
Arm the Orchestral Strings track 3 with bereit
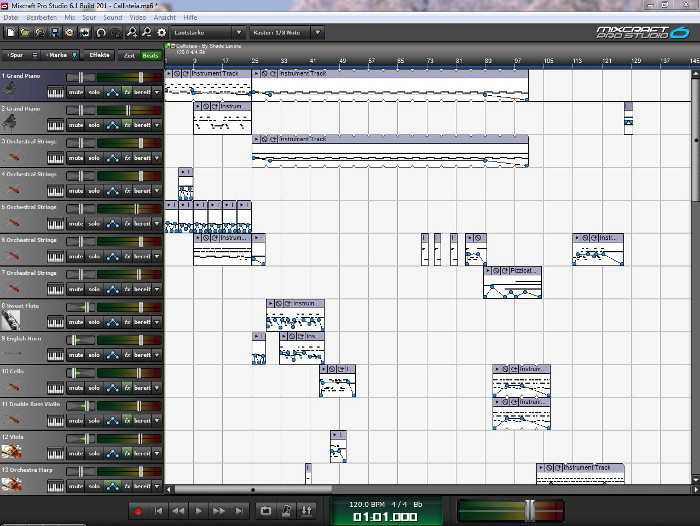(142, 158)
